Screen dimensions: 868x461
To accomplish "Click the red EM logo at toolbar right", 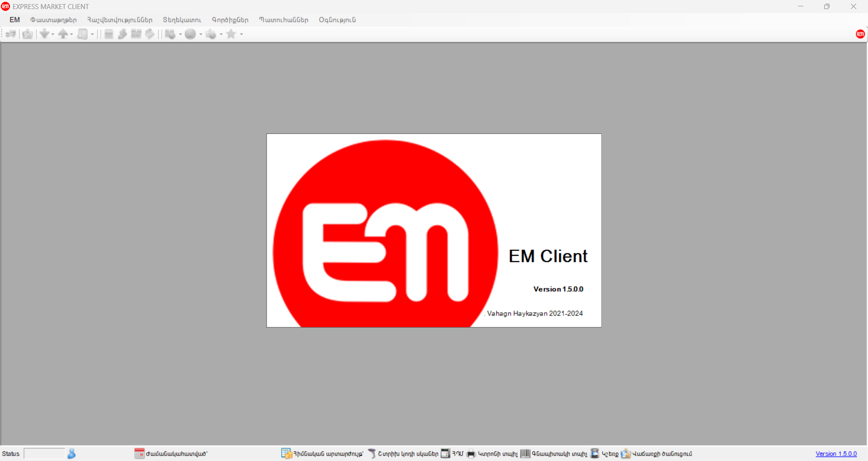I will pos(860,34).
